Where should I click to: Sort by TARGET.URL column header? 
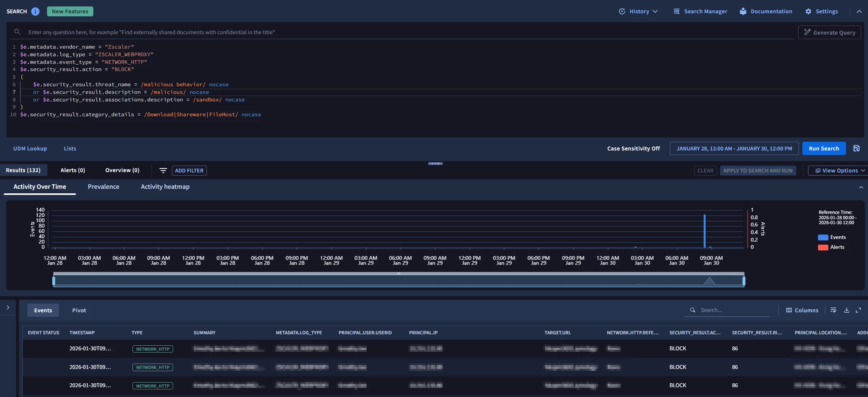pyautogui.click(x=558, y=333)
